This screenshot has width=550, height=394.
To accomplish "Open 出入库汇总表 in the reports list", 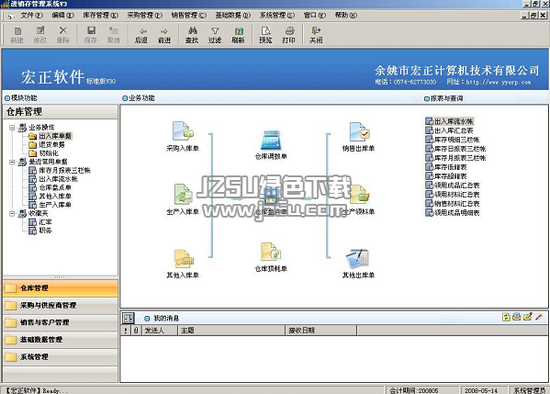I will (454, 131).
